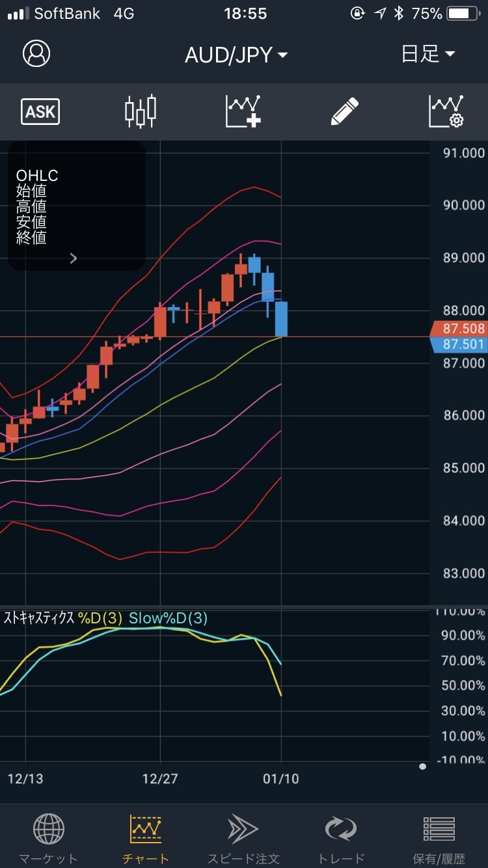Select the pencil drawing tool
This screenshot has height=868, width=488.
[345, 111]
